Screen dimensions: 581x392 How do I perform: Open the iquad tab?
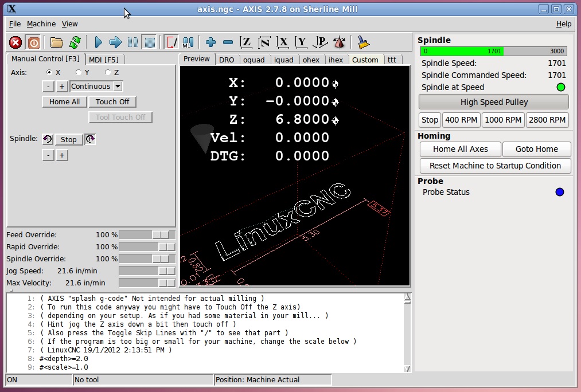(284, 60)
